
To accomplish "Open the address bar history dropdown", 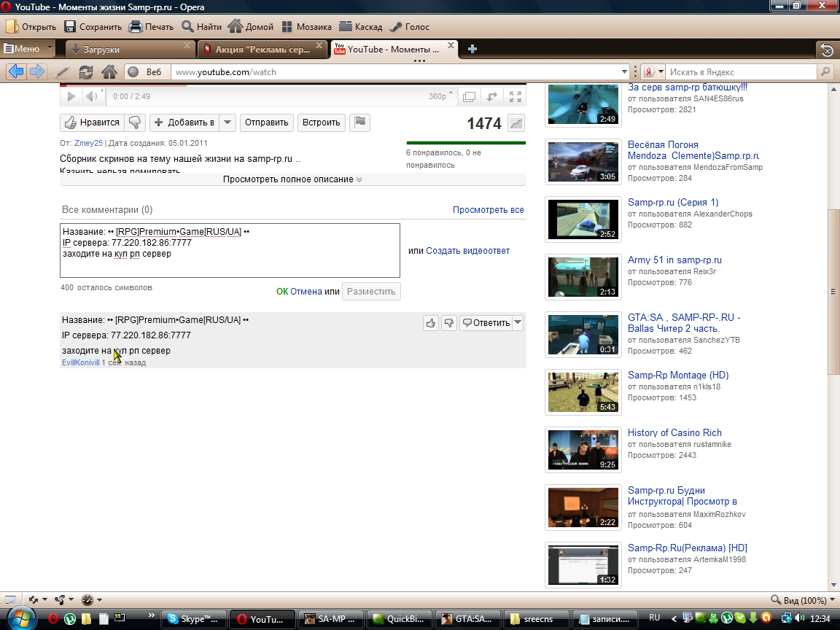I will click(624, 71).
